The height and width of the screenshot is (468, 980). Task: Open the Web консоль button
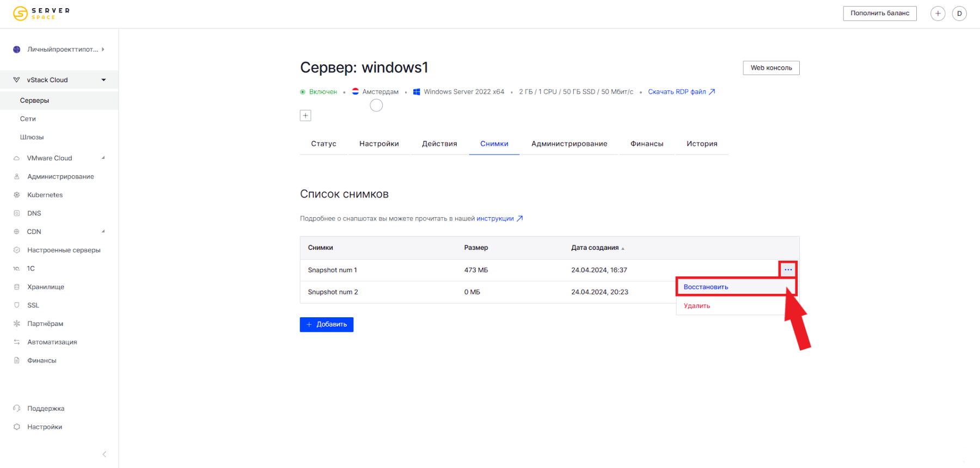coord(771,68)
